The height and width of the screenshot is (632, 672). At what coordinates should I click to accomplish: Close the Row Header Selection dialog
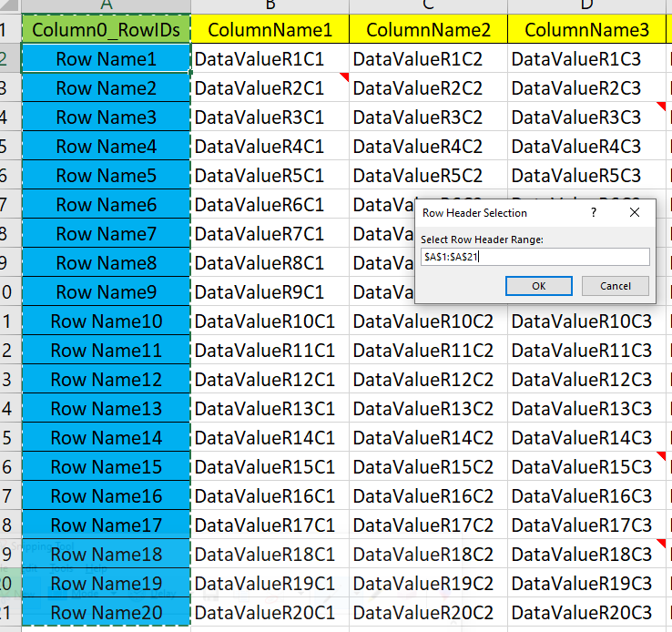click(635, 212)
